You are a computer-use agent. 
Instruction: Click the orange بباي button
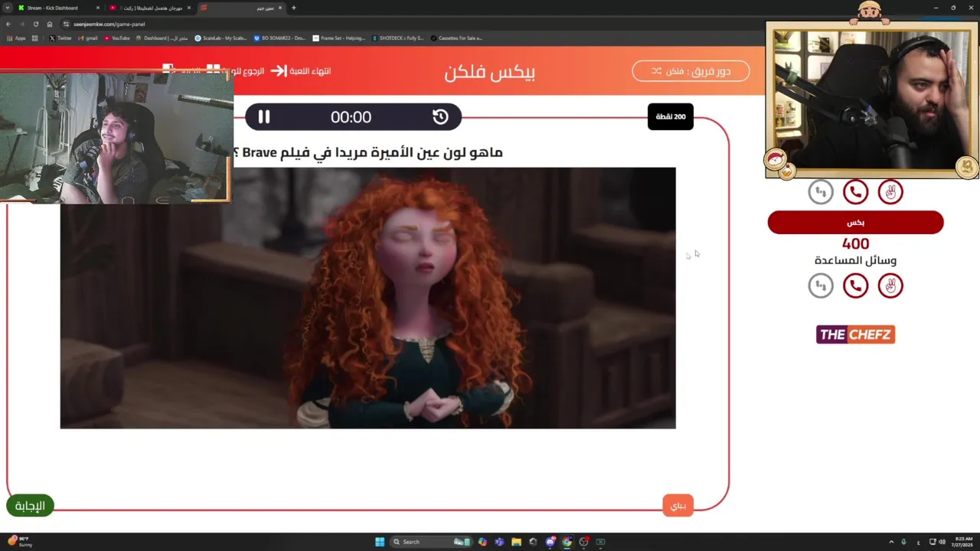pos(678,506)
